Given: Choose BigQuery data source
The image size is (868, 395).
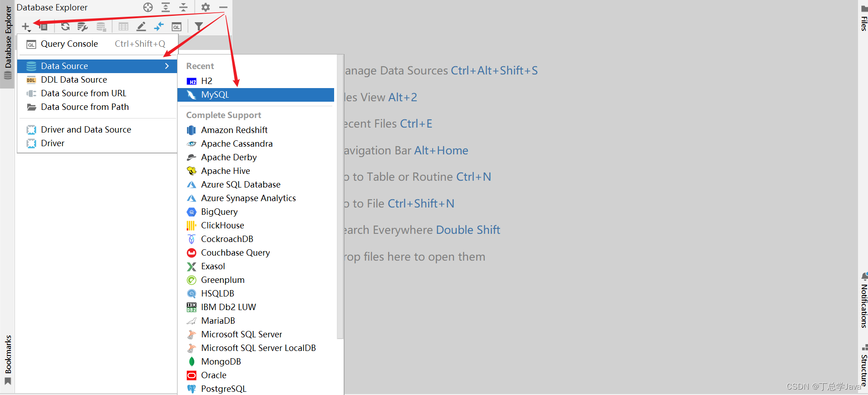Looking at the screenshot, I should [x=256, y=212].
